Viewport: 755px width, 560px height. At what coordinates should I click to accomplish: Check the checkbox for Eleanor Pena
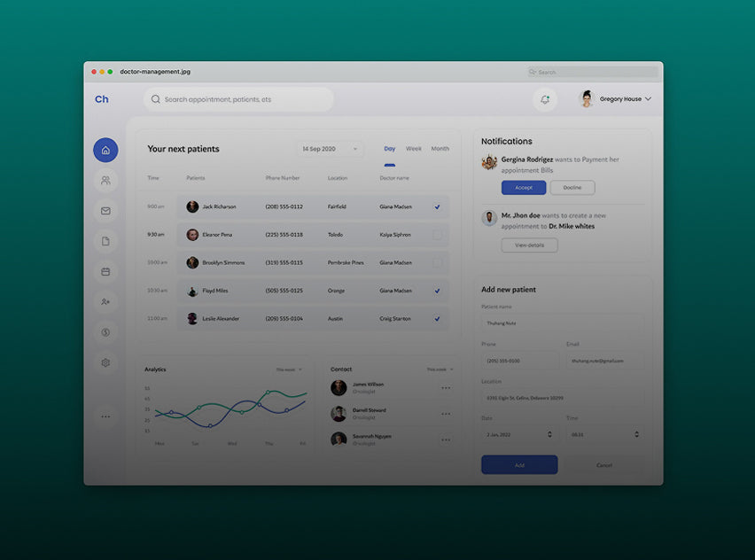coord(437,235)
